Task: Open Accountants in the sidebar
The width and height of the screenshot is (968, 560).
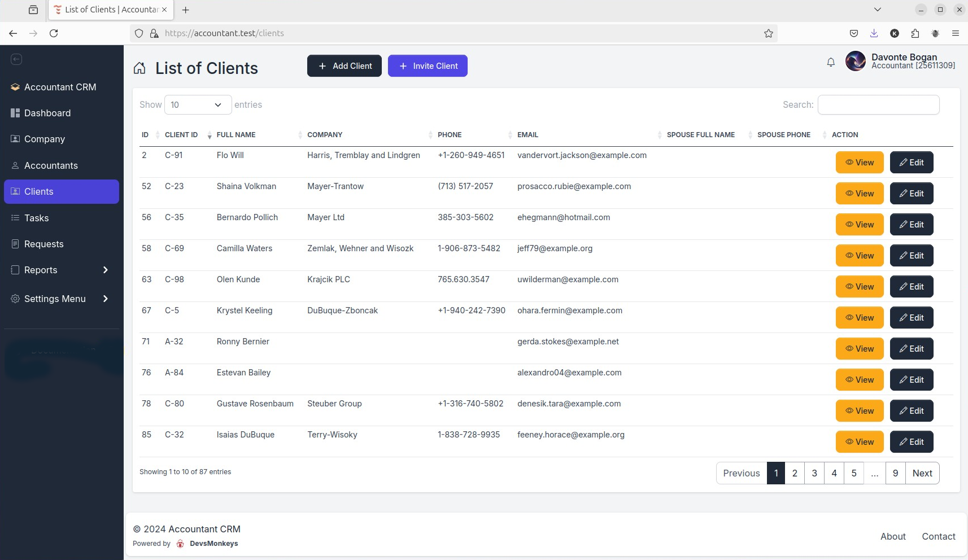Action: pyautogui.click(x=62, y=165)
